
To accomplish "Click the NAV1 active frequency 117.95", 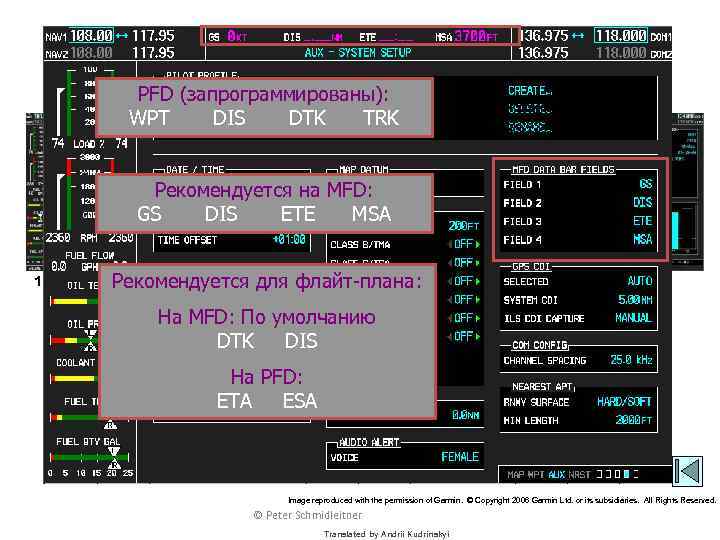I will pyautogui.click(x=153, y=35).
